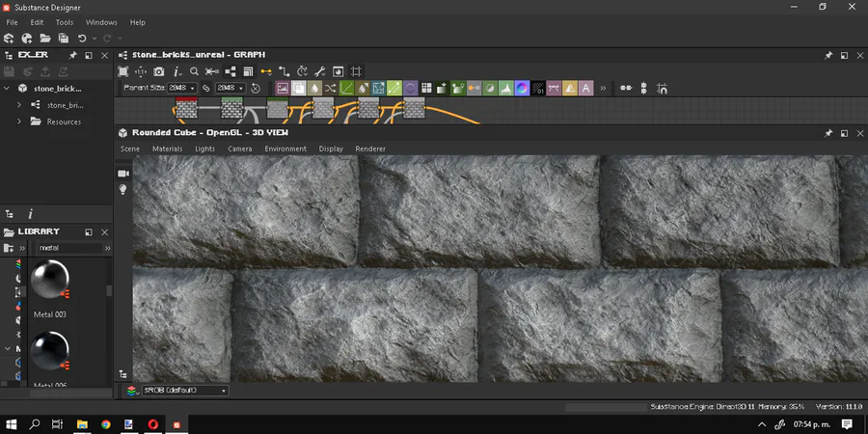Click the HSL color wheel node icon
Viewport: 868px width, 434px height.
522,88
